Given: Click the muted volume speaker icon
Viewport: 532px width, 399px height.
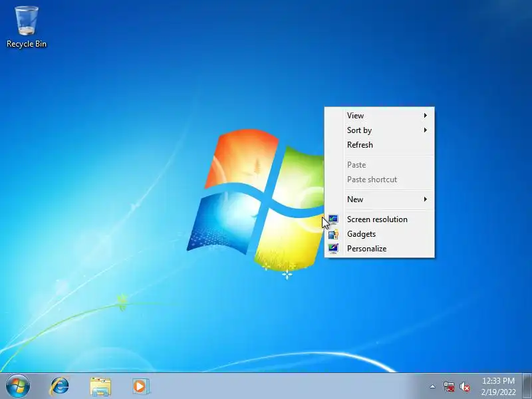Looking at the screenshot, I should [465, 387].
